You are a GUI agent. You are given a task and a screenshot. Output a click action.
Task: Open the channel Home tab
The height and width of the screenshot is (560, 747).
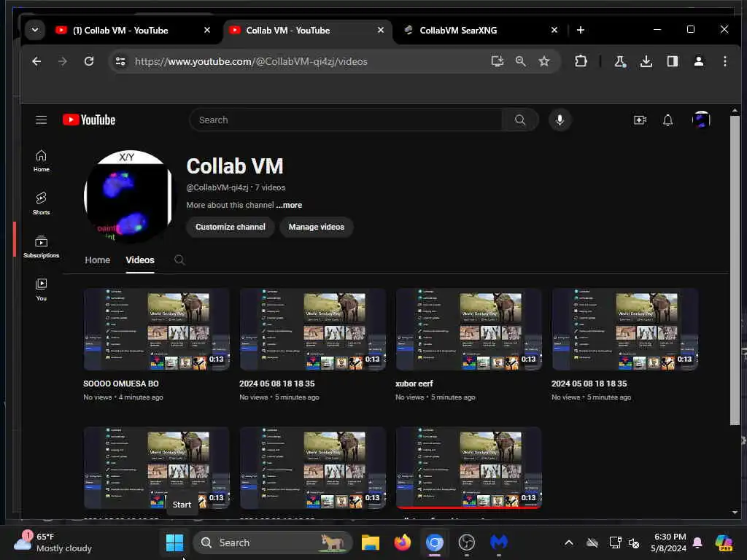click(x=97, y=260)
